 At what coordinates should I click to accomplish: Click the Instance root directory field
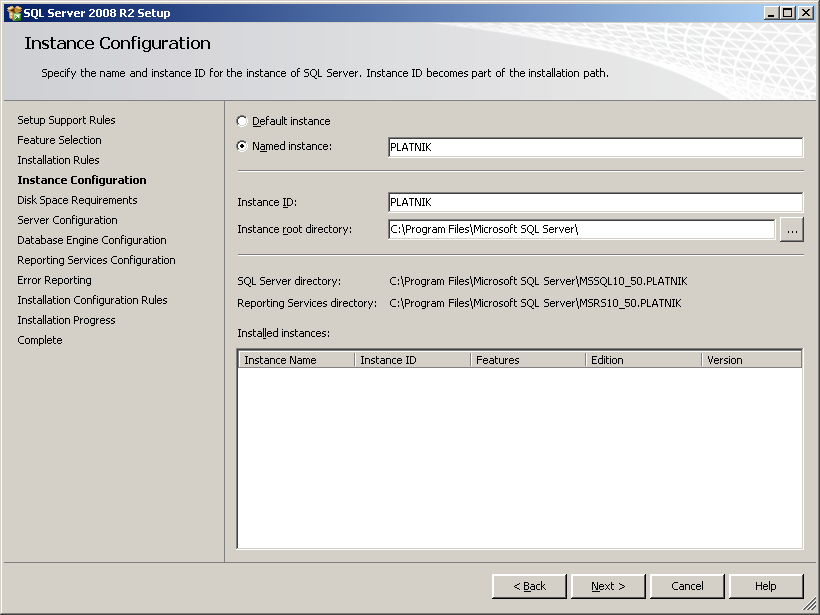pos(582,229)
